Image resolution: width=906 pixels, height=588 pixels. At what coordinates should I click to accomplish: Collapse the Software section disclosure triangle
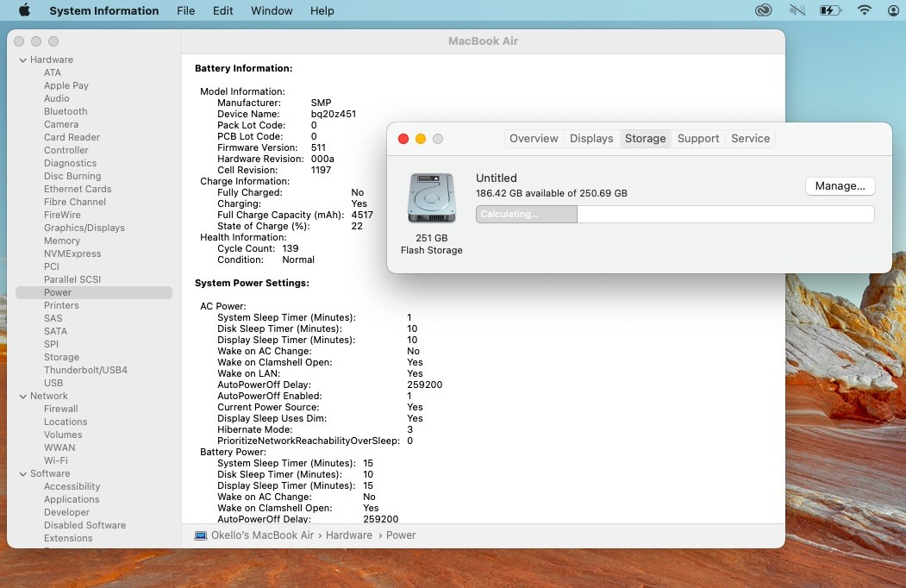(x=22, y=473)
